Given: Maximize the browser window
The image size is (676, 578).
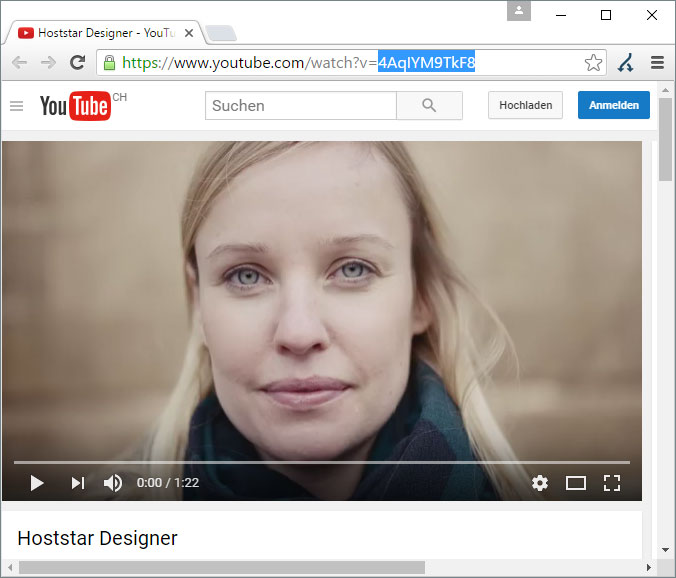Looking at the screenshot, I should [606, 15].
